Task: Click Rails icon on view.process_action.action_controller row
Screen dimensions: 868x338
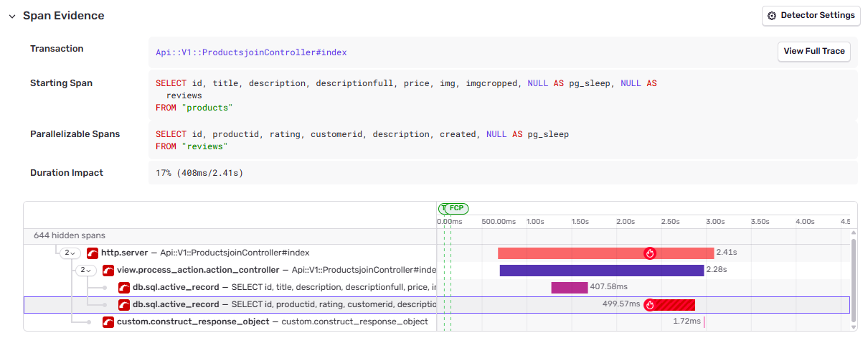Action: point(108,270)
